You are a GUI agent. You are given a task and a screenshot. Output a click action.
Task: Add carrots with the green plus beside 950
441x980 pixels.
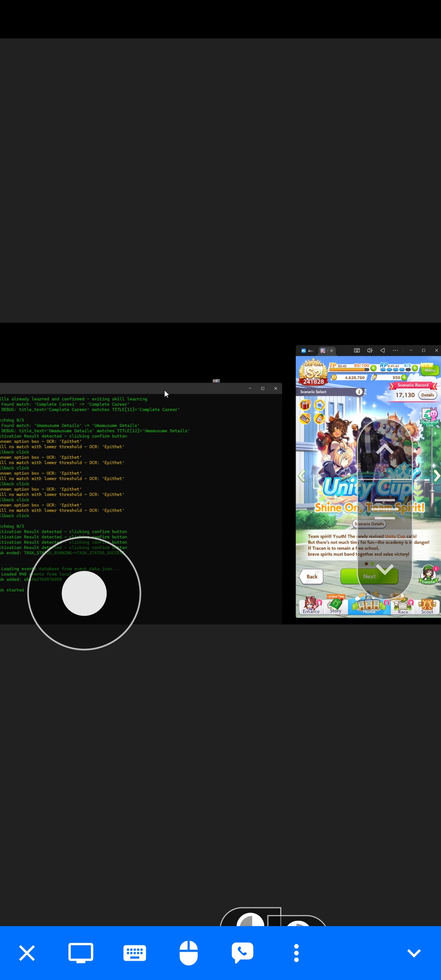coord(404,377)
